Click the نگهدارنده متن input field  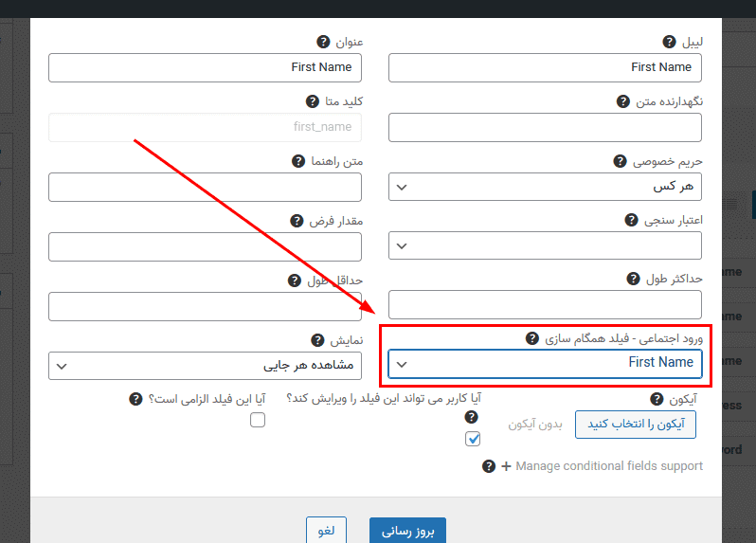pos(545,127)
